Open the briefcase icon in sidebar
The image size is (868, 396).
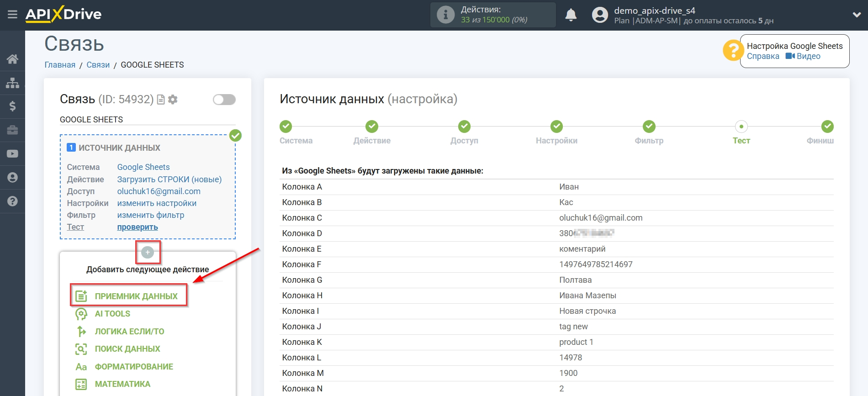tap(12, 130)
